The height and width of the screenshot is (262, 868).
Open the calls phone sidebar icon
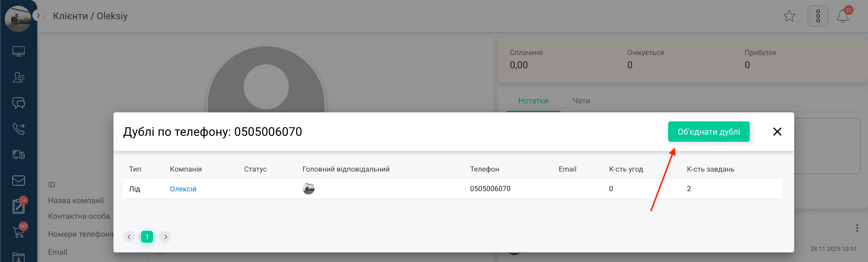(18, 129)
